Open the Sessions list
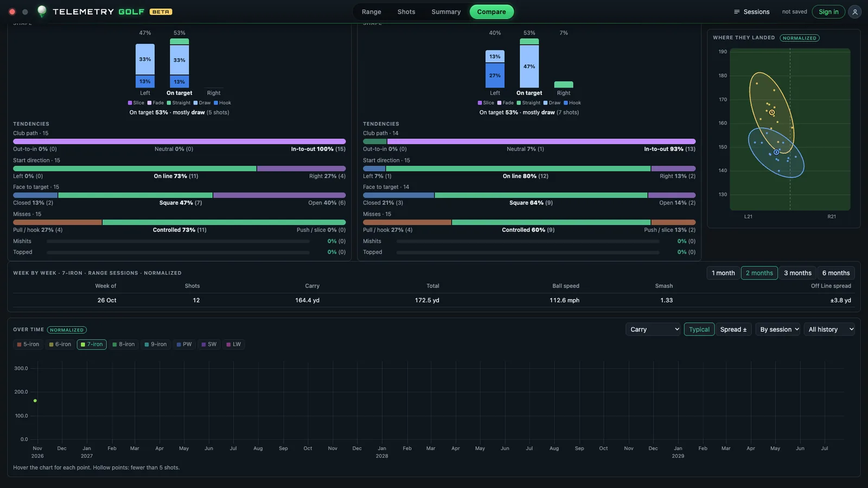868x488 pixels. pos(751,12)
